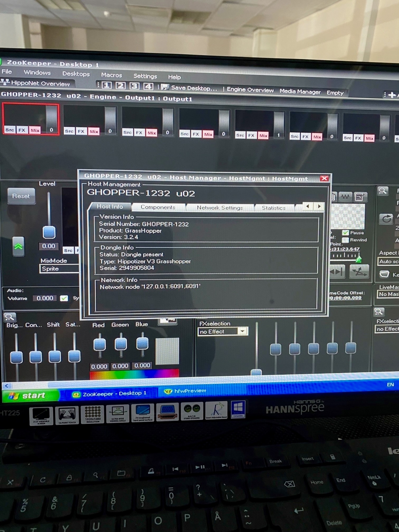Image resolution: width=399 pixels, height=532 pixels.
Task: Open the FXselection 'no Effect' dropdown
Action: point(242,331)
